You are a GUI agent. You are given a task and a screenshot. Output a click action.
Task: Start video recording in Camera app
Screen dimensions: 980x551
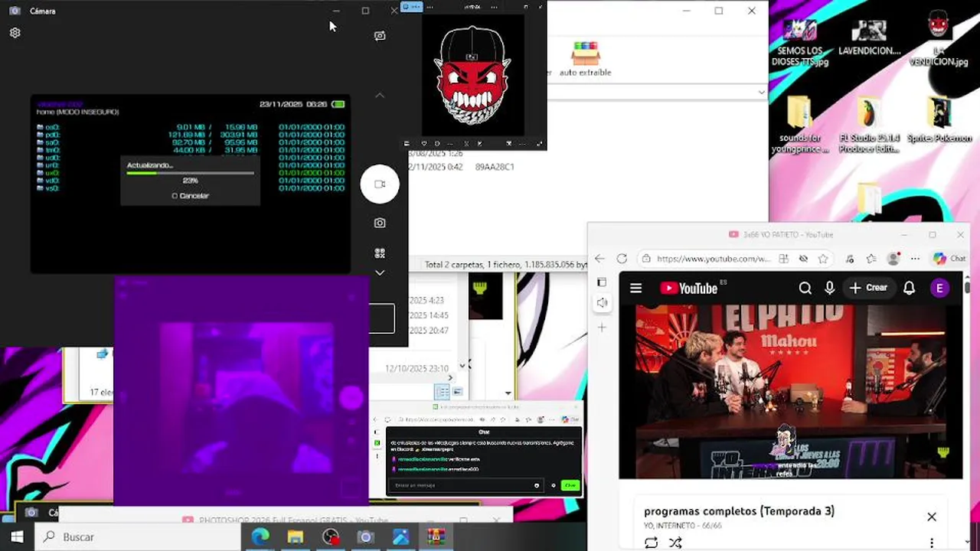380,184
